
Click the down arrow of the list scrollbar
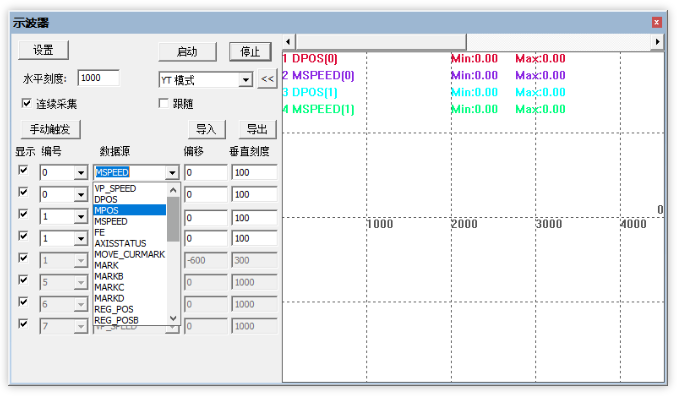pos(173,318)
